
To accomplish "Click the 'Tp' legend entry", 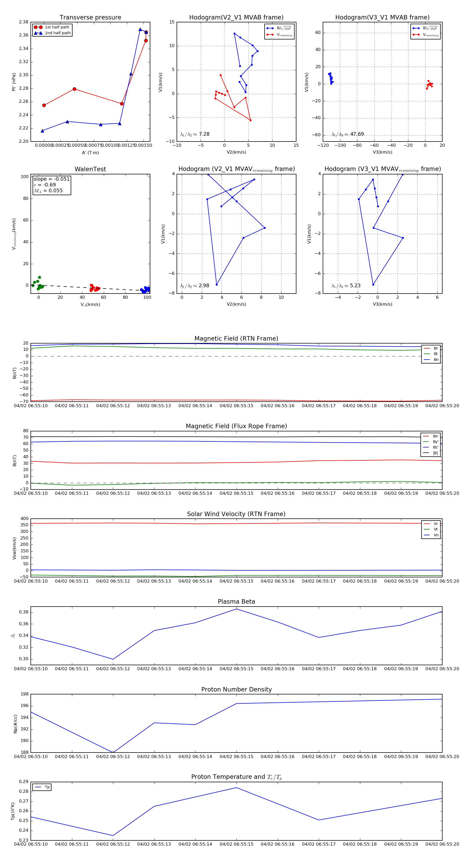I will [x=42, y=787].
